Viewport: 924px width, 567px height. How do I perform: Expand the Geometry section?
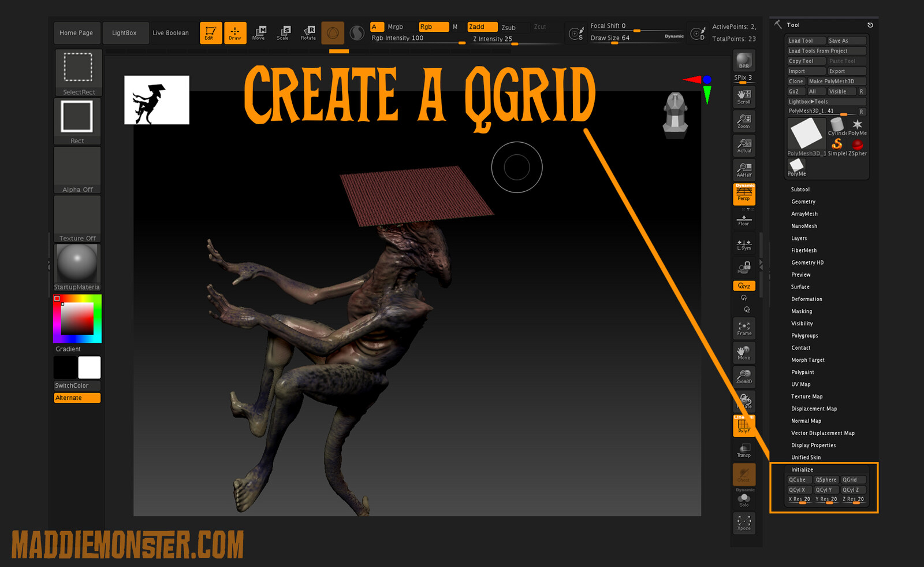803,202
